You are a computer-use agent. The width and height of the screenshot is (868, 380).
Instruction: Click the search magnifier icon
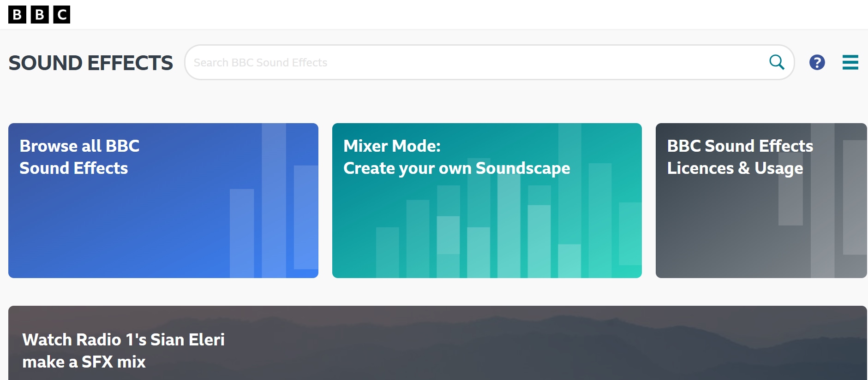pyautogui.click(x=777, y=62)
